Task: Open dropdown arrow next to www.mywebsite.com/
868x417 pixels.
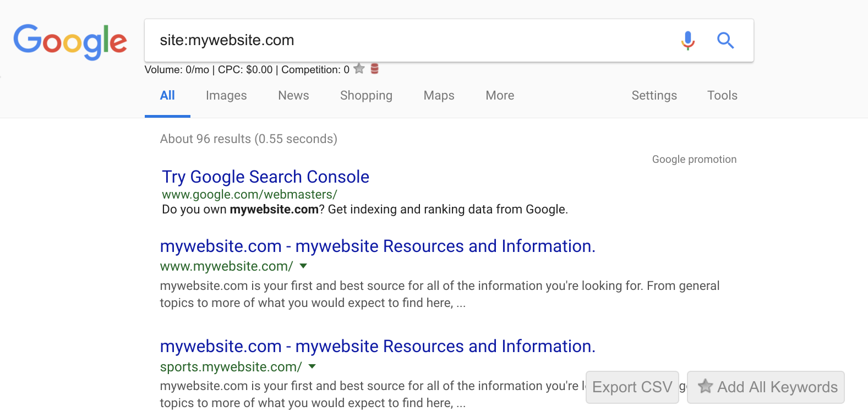Action: point(303,266)
